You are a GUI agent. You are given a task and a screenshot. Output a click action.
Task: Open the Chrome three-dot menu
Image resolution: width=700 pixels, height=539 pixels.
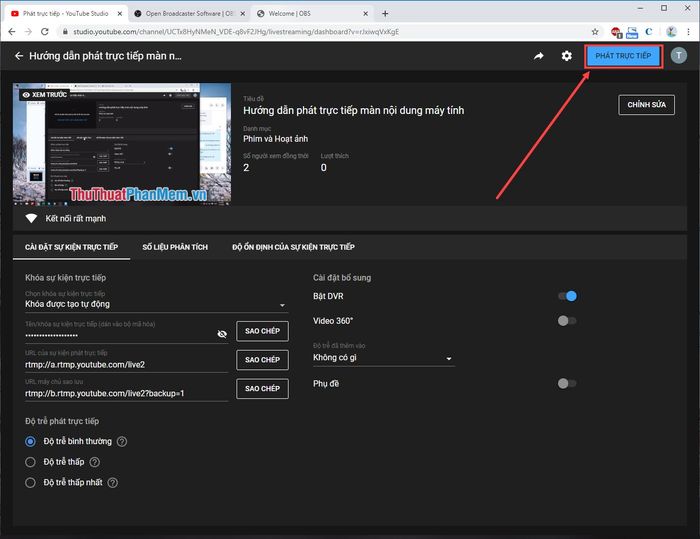pyautogui.click(x=688, y=32)
